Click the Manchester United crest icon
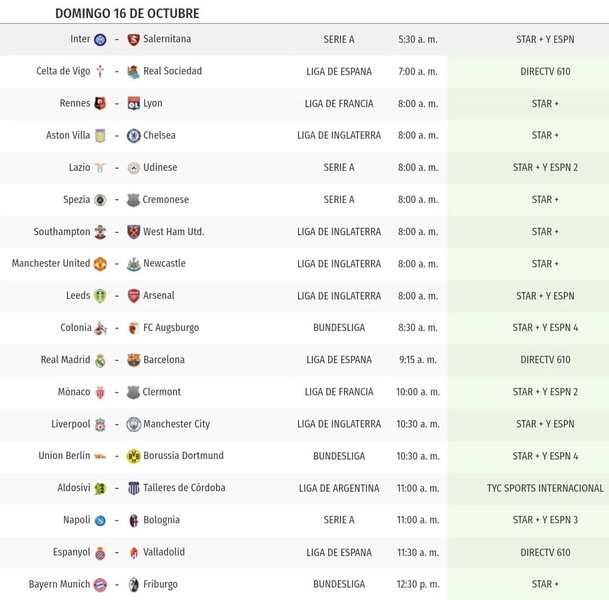The image size is (609, 600). 100,264
